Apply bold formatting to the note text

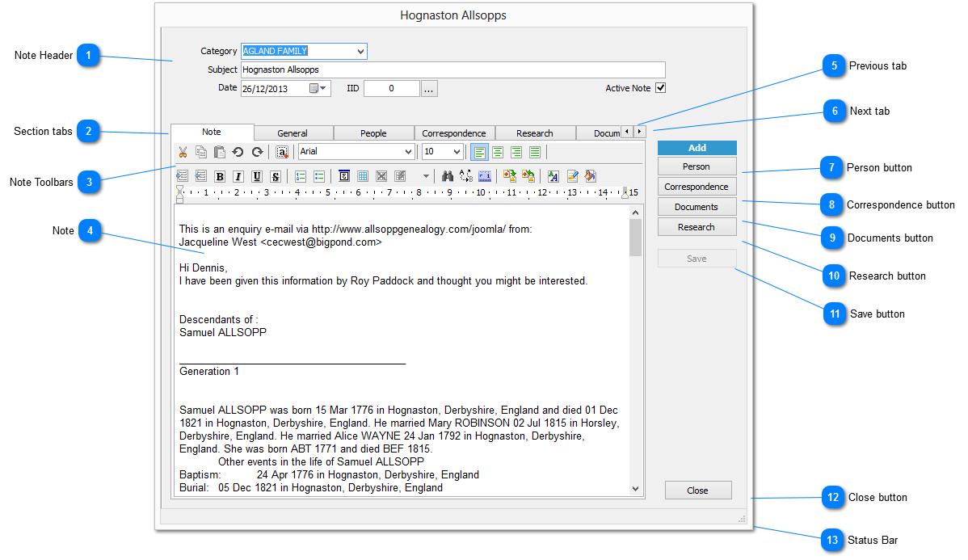click(x=220, y=176)
